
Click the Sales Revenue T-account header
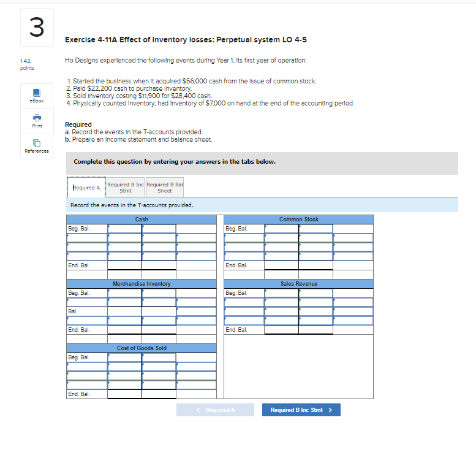pyautogui.click(x=299, y=284)
